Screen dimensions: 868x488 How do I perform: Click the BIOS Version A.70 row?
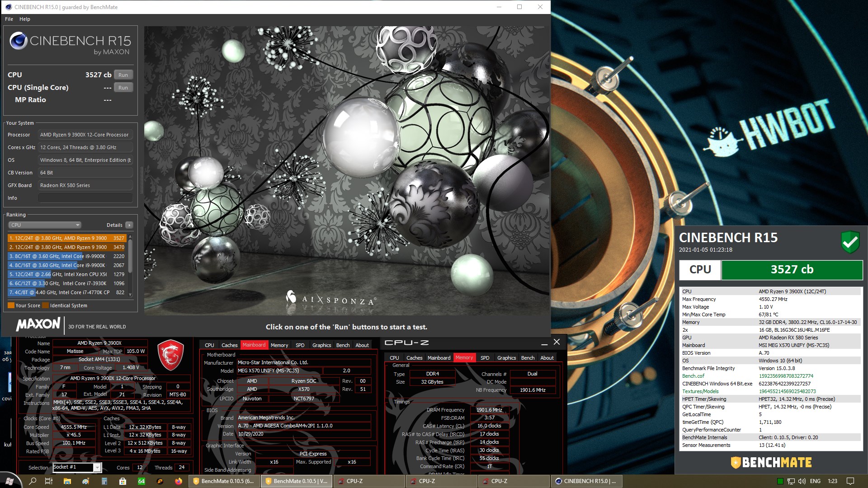pyautogui.click(x=771, y=353)
